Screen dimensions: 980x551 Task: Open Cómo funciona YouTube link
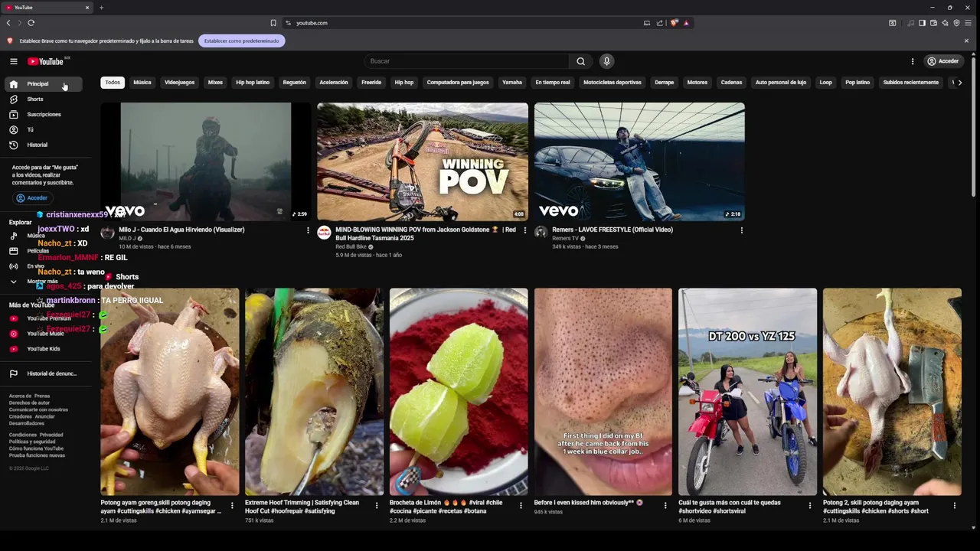[x=37, y=448]
